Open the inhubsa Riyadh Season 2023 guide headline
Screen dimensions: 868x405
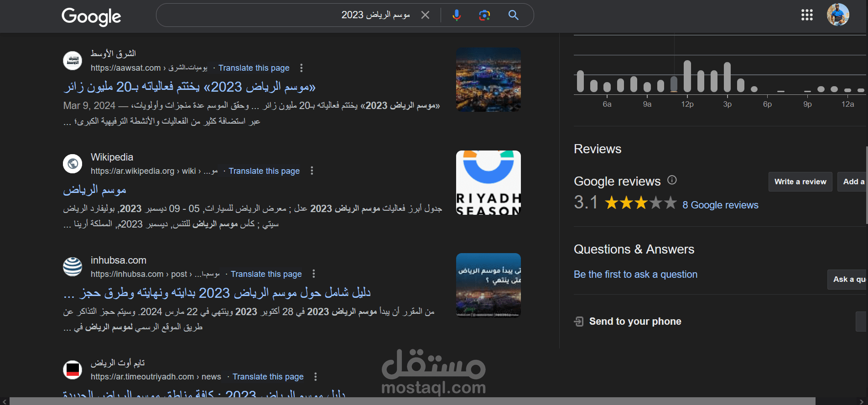point(217,293)
